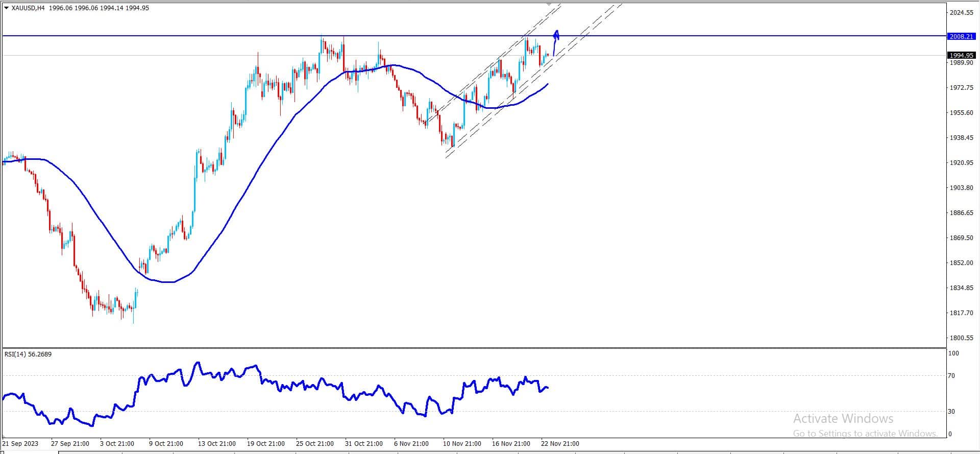The width and height of the screenshot is (980, 454).
Task: Click the 9 Oct 21:00 time label
Action: tap(166, 444)
